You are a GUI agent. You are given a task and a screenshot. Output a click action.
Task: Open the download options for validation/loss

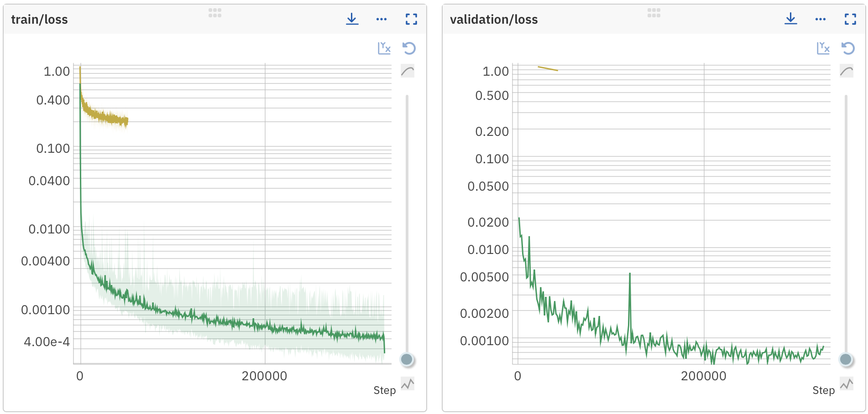790,19
